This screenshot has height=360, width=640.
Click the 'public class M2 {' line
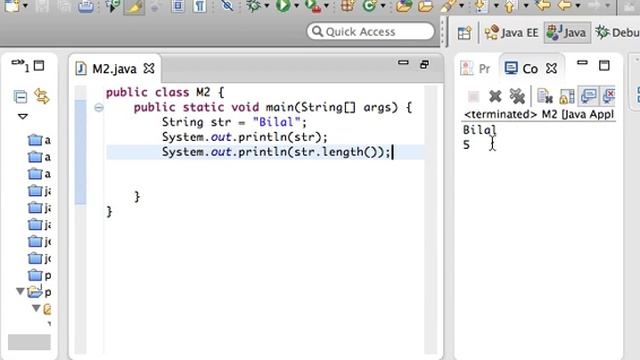[x=165, y=93]
